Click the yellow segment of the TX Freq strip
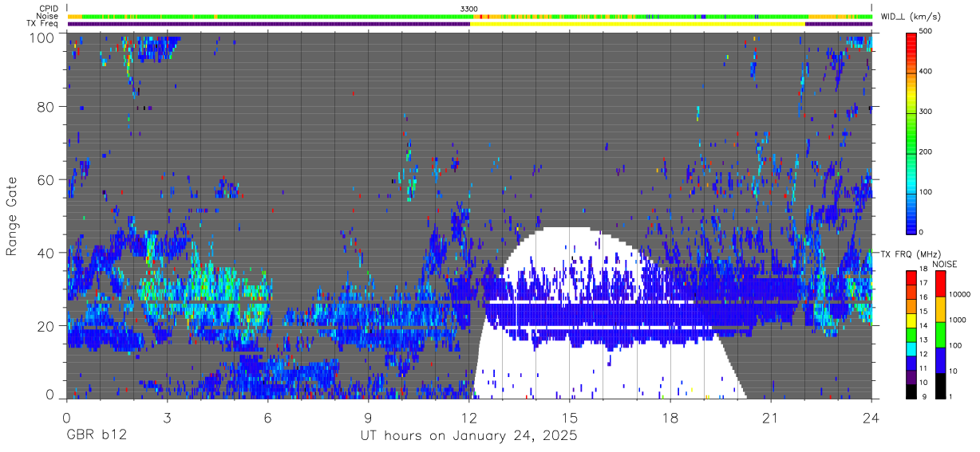980x452 pixels. point(638,24)
